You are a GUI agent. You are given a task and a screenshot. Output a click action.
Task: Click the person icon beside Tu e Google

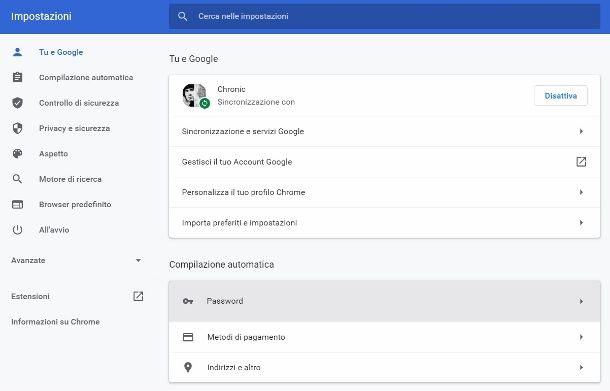pyautogui.click(x=17, y=52)
